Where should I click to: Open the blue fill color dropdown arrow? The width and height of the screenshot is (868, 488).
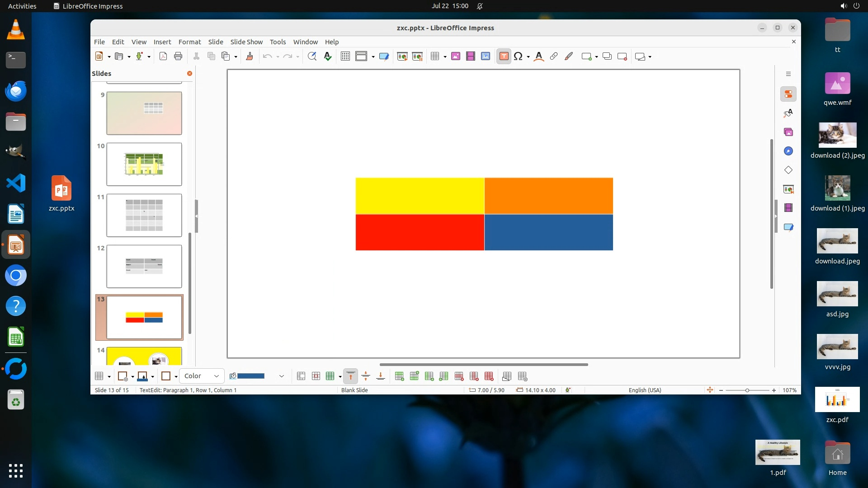pyautogui.click(x=281, y=376)
